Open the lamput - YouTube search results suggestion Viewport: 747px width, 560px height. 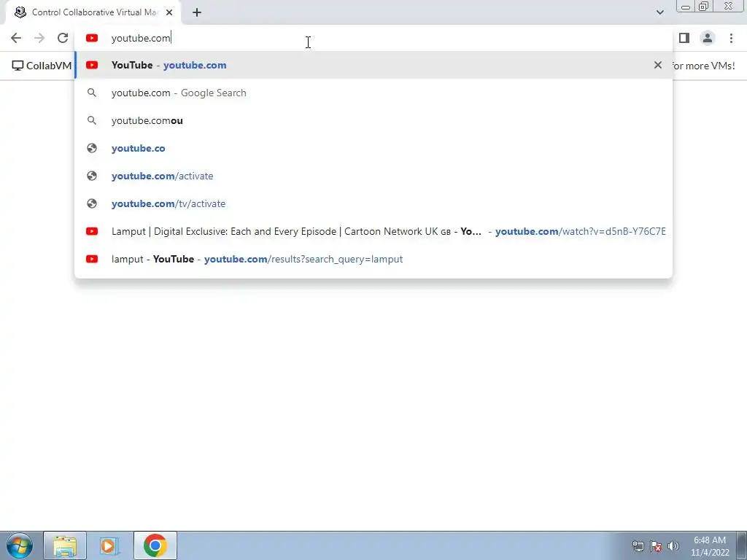coord(373,259)
